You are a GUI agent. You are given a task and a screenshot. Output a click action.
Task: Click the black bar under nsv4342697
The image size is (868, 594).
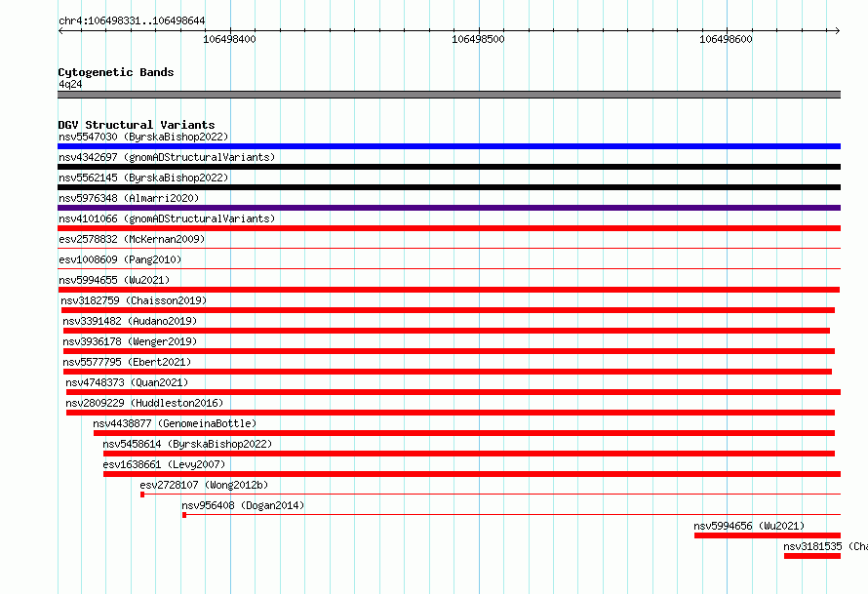click(449, 167)
